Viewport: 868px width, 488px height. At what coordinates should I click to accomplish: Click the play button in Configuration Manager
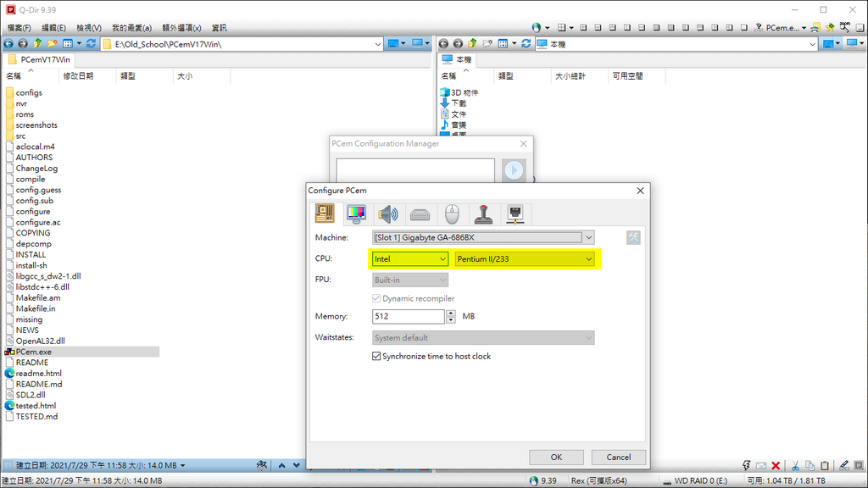pos(514,169)
